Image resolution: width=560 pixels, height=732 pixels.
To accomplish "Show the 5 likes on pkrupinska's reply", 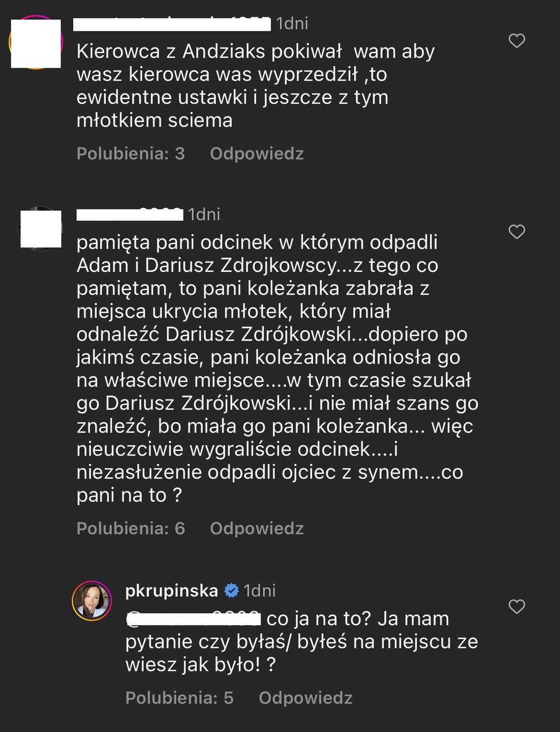I will click(179, 698).
